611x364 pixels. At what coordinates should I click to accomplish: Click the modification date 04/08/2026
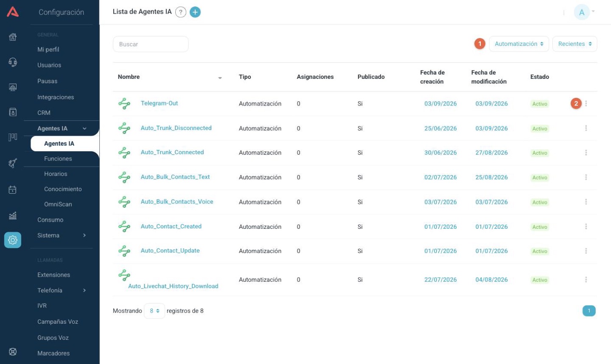point(491,280)
